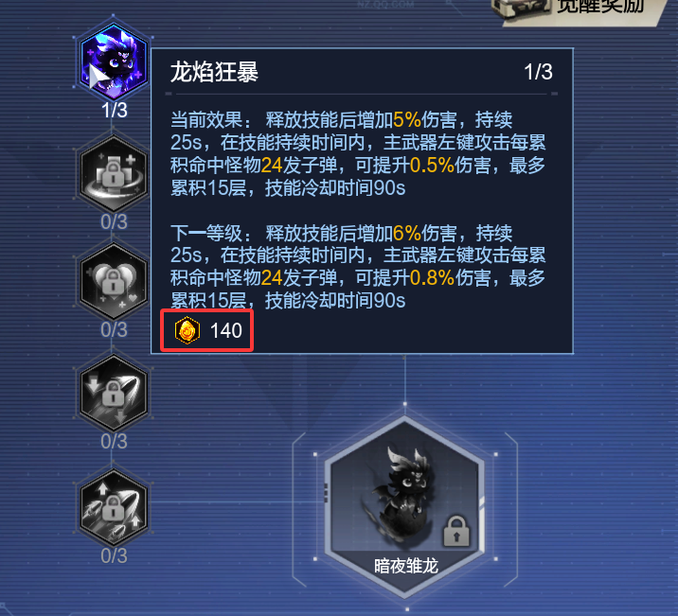The width and height of the screenshot is (678, 616).
Task: Click the padlock on 暗夜雏龙 card
Action: click(456, 532)
